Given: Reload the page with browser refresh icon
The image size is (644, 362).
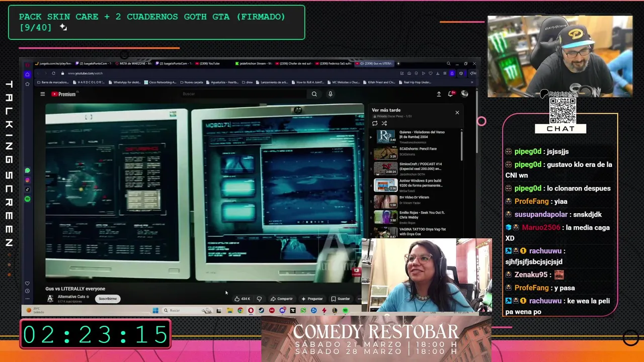Looking at the screenshot, I should (x=53, y=73).
